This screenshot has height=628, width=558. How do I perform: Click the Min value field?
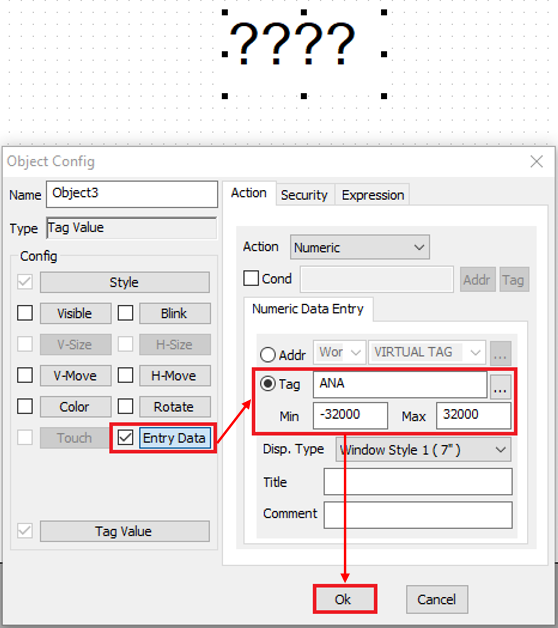click(x=350, y=415)
